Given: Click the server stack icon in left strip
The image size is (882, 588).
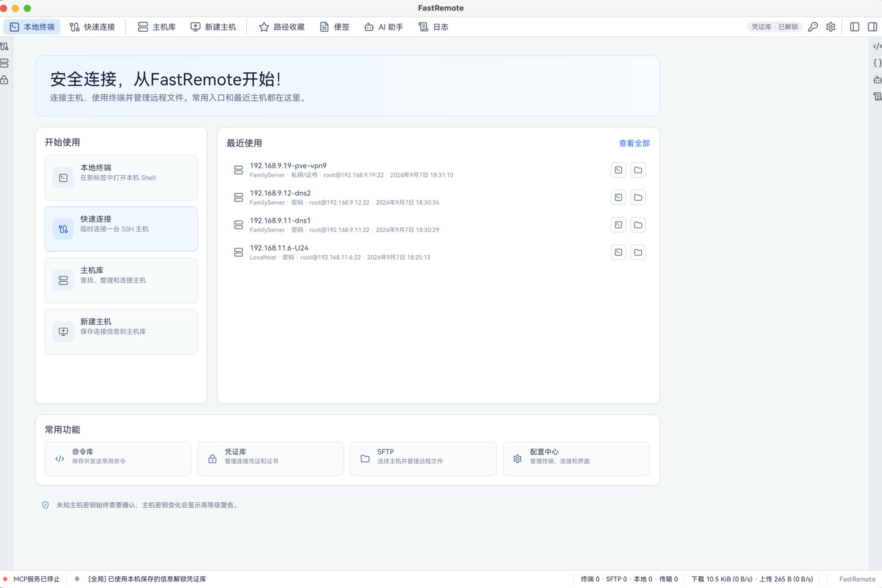Looking at the screenshot, I should pos(4,63).
